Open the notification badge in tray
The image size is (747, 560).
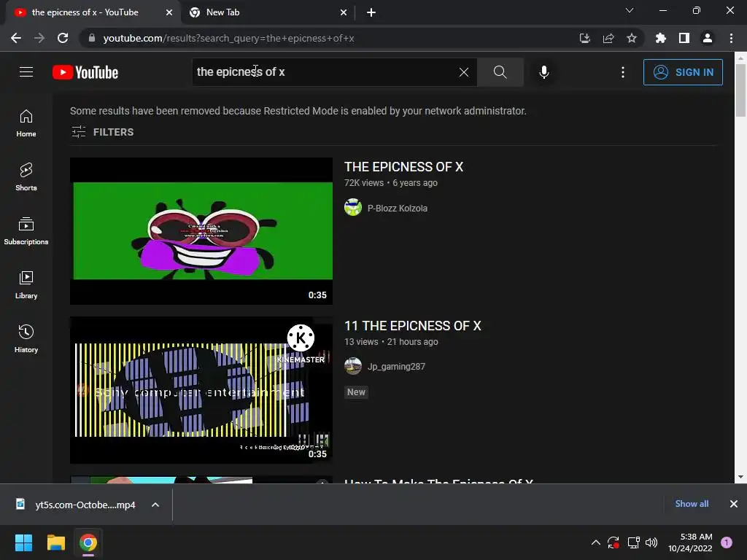pos(727,542)
